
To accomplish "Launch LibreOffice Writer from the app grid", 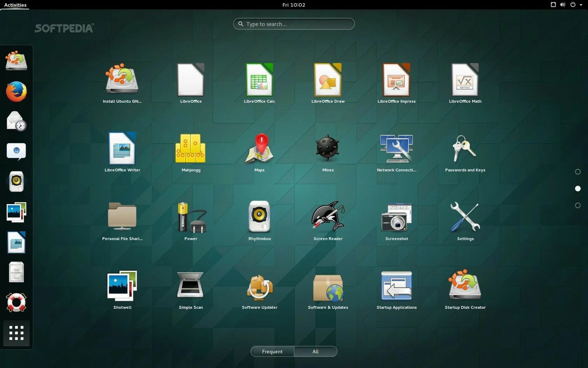I will pyautogui.click(x=122, y=152).
